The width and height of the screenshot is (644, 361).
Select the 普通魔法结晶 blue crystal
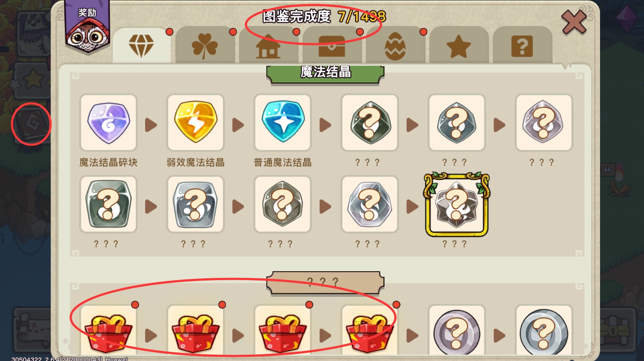pyautogui.click(x=283, y=123)
